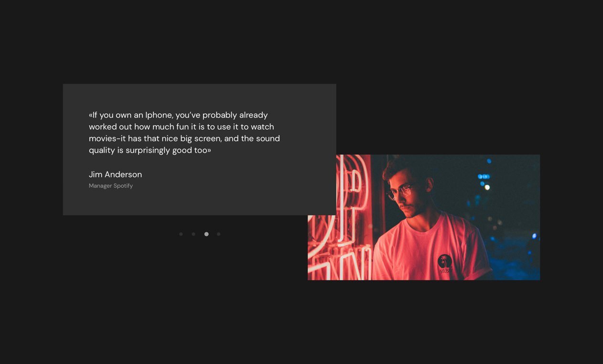Go to the second testimonial slide dot

[x=194, y=234]
